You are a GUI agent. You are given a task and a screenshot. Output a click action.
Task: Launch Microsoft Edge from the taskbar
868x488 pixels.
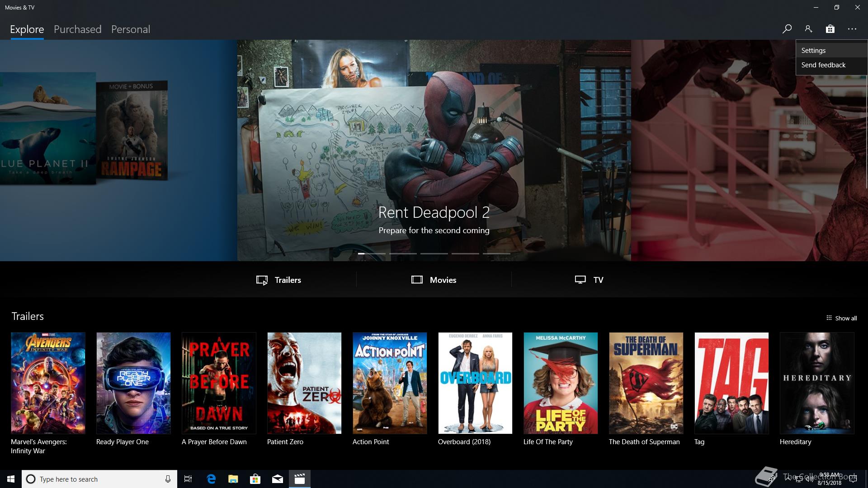click(211, 479)
